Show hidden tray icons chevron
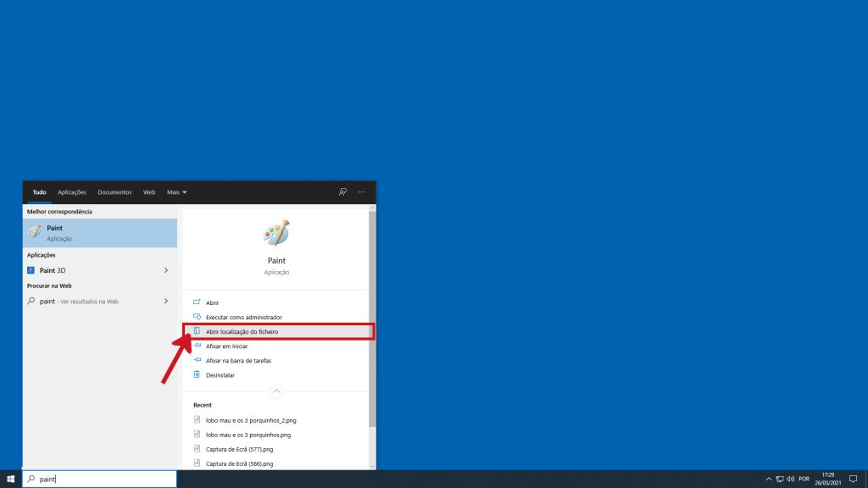The width and height of the screenshot is (868, 488). (x=768, y=480)
